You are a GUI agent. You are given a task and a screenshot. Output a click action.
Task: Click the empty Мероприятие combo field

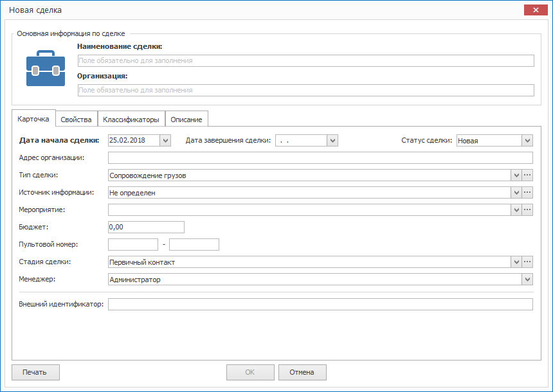(x=309, y=209)
